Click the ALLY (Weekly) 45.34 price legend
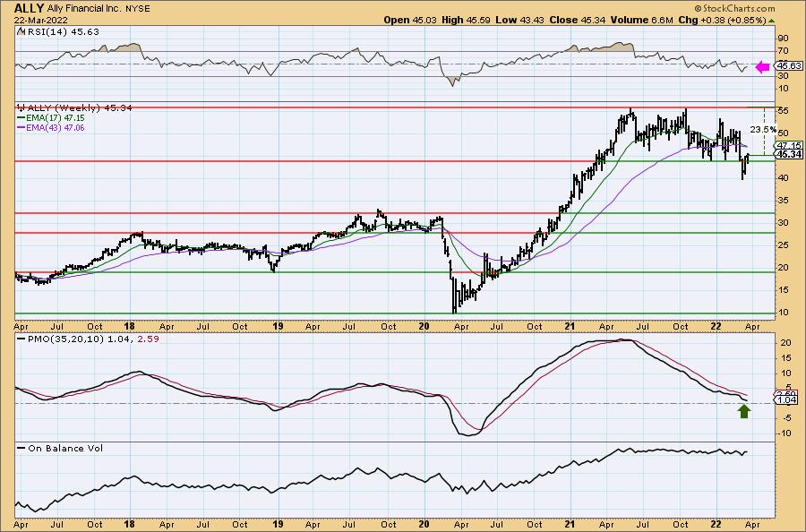This screenshot has height=532, width=806. click(74, 108)
